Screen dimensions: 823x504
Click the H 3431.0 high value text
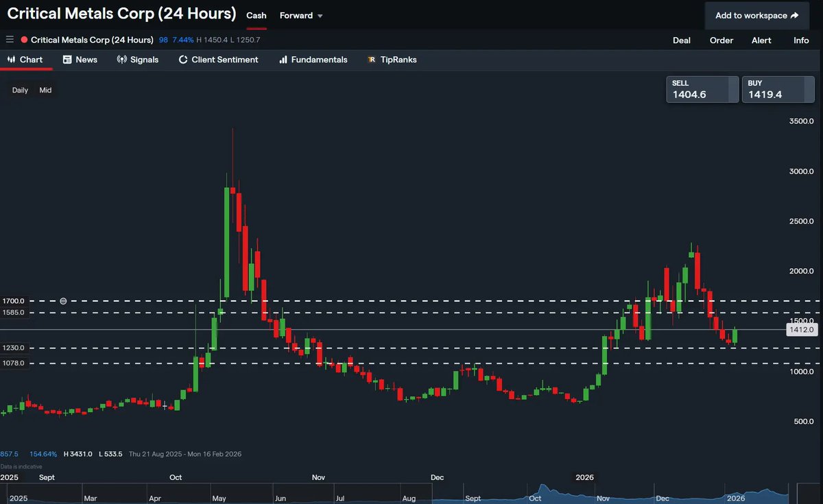pyautogui.click(x=78, y=454)
